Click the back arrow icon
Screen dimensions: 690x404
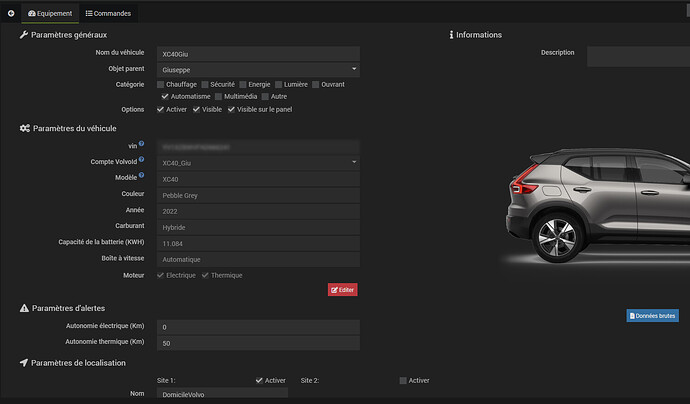11,13
